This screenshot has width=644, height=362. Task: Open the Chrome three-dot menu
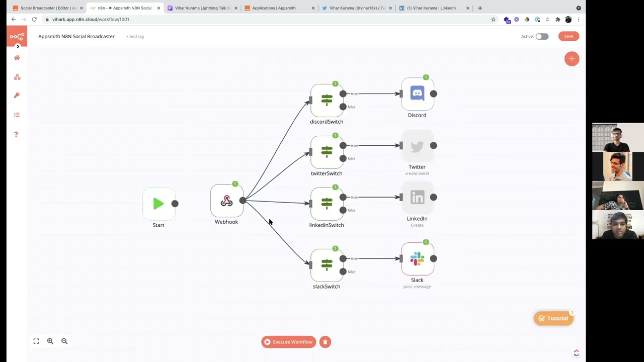coord(579,19)
